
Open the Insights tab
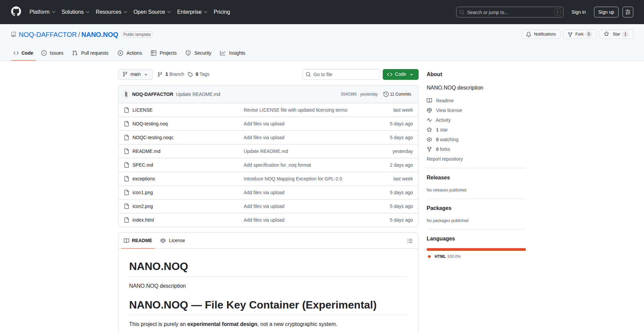(x=232, y=53)
